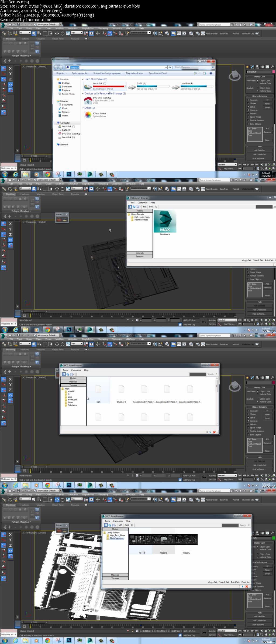The image size is (276, 644).
Task: Open the iCloud Photos system folder
Action: click(x=95, y=115)
